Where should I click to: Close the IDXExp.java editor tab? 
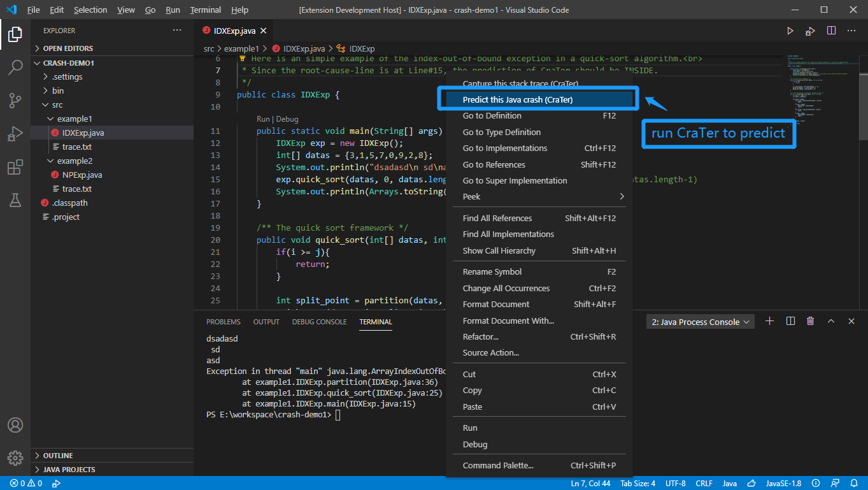click(x=263, y=31)
